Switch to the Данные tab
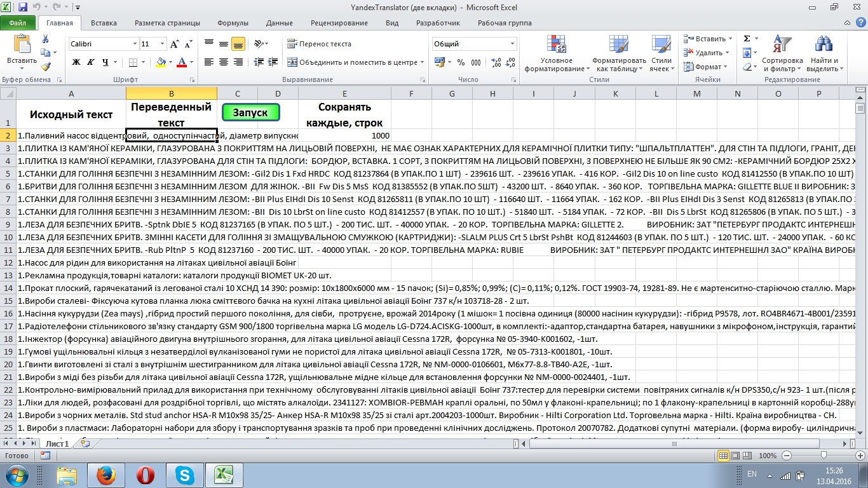This screenshot has width=868, height=488. pyautogui.click(x=280, y=23)
